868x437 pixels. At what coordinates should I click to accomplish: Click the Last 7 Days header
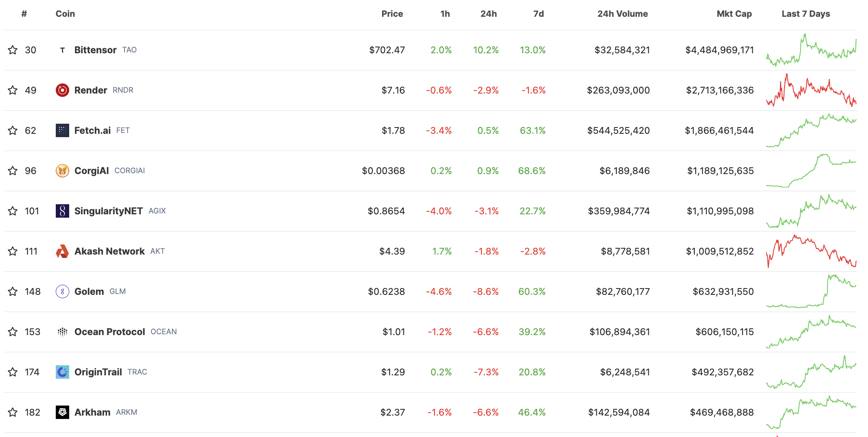pyautogui.click(x=806, y=14)
